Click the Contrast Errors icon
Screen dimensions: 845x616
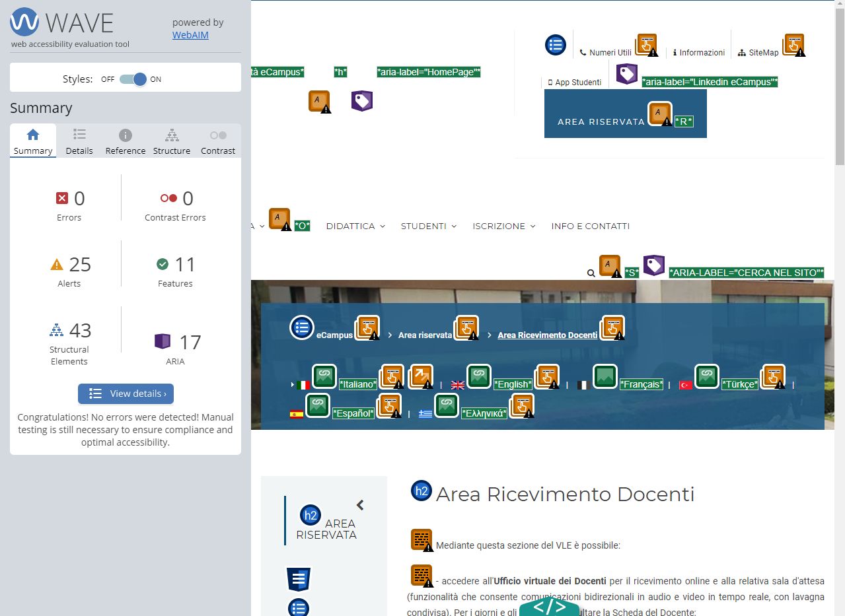(x=168, y=198)
